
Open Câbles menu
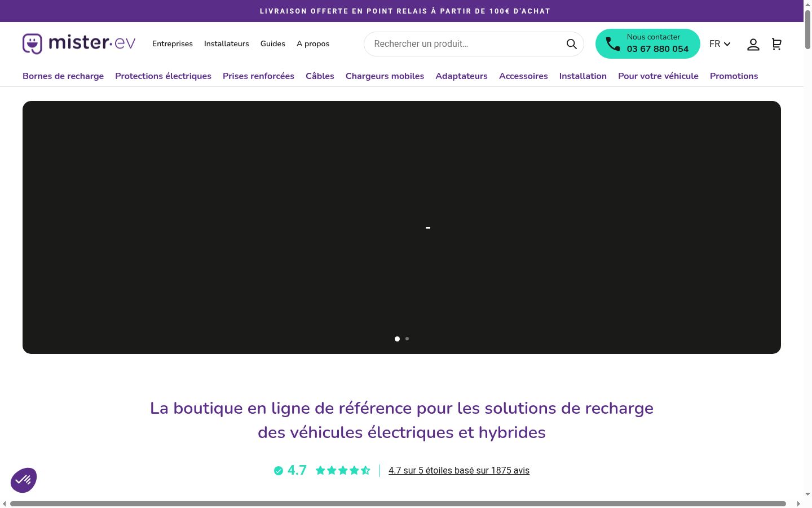[320, 76]
